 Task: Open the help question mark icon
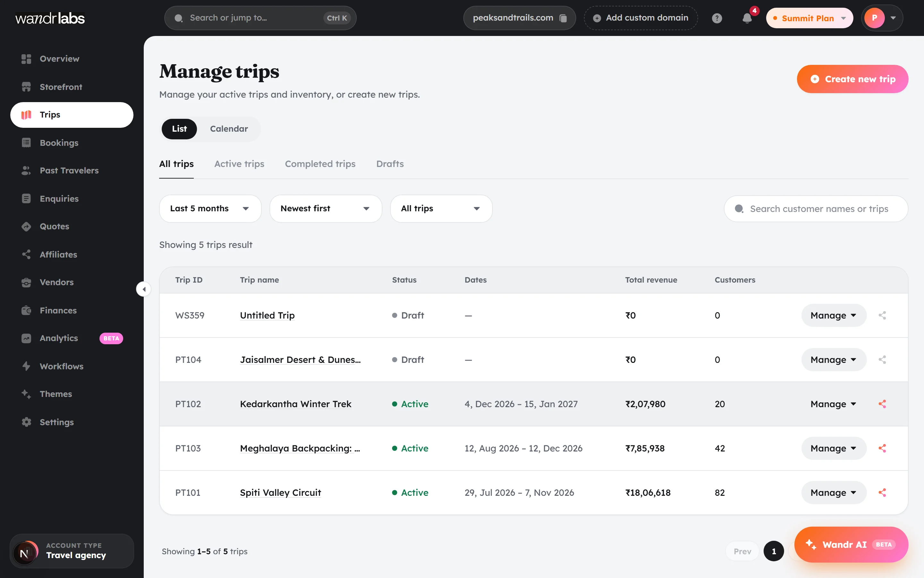(x=717, y=18)
